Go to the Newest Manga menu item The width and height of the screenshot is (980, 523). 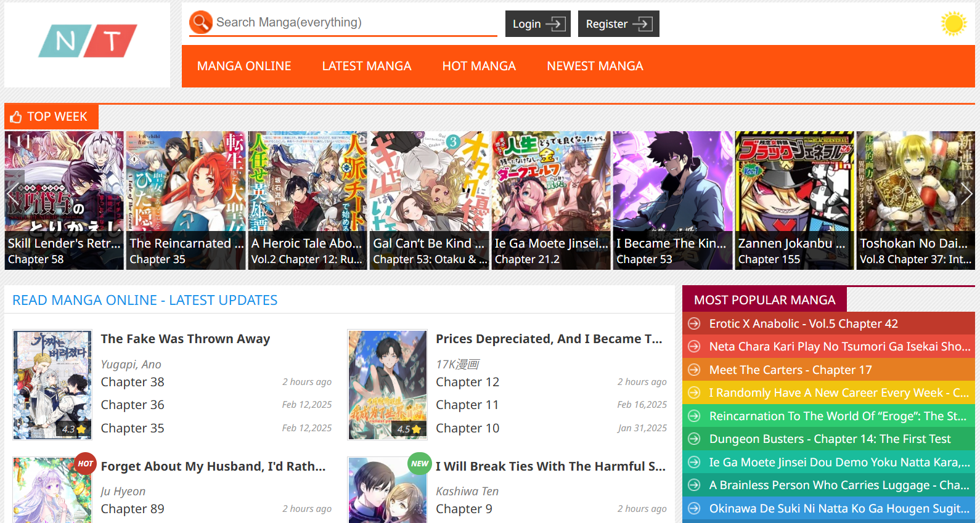(595, 66)
